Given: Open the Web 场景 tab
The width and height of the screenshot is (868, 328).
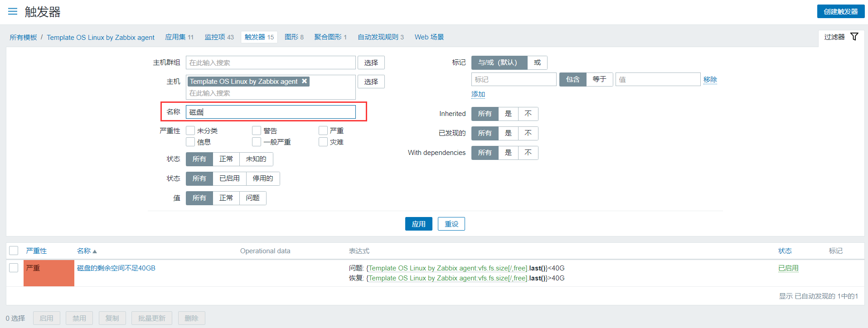Looking at the screenshot, I should click(x=429, y=37).
